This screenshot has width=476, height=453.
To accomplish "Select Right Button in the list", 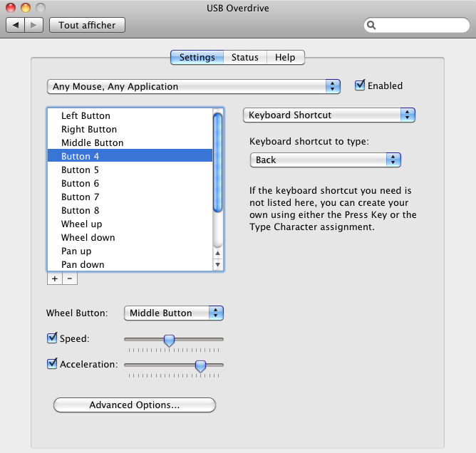I will pyautogui.click(x=130, y=129).
